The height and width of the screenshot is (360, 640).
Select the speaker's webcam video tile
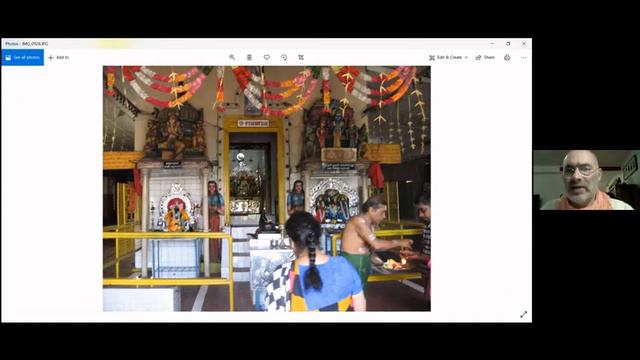[x=586, y=180]
